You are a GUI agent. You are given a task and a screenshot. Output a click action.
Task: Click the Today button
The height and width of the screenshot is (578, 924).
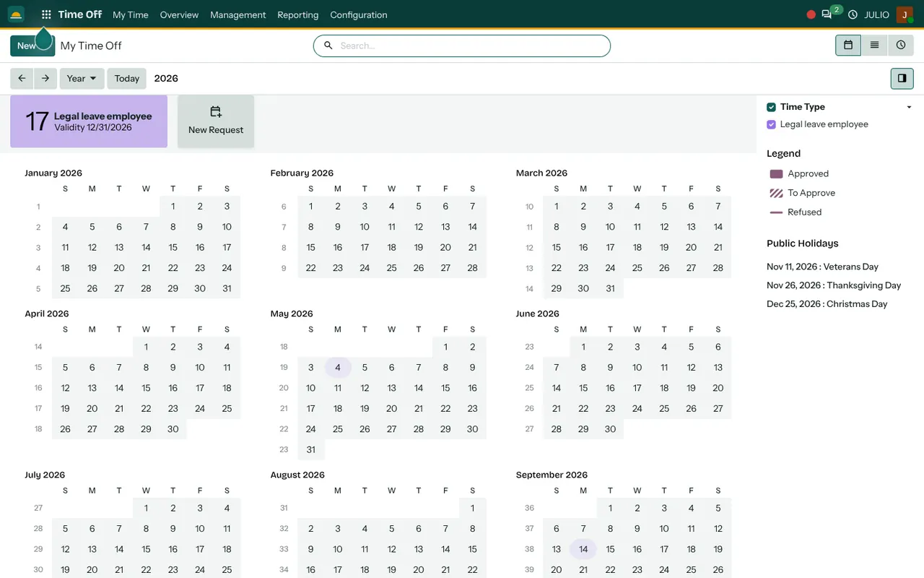[x=127, y=78]
